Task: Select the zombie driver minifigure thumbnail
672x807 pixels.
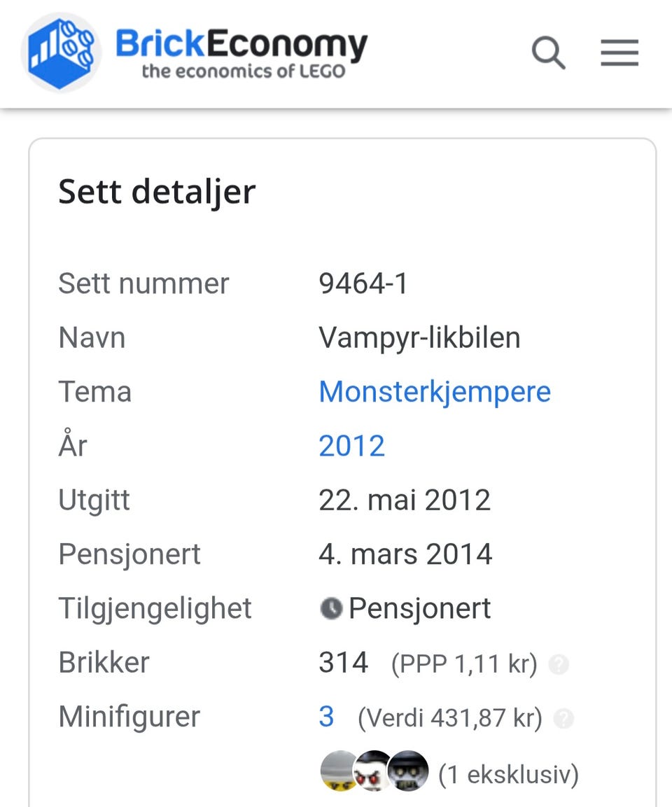Action: tap(408, 771)
